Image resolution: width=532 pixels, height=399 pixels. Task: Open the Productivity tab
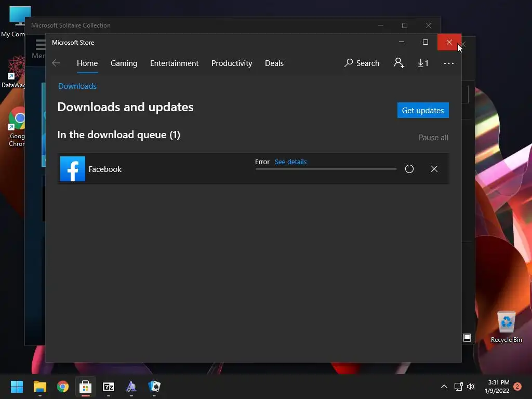[x=232, y=63]
